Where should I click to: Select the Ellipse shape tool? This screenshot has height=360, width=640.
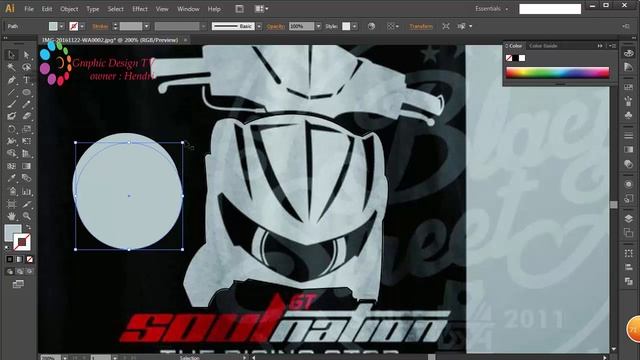[27, 92]
